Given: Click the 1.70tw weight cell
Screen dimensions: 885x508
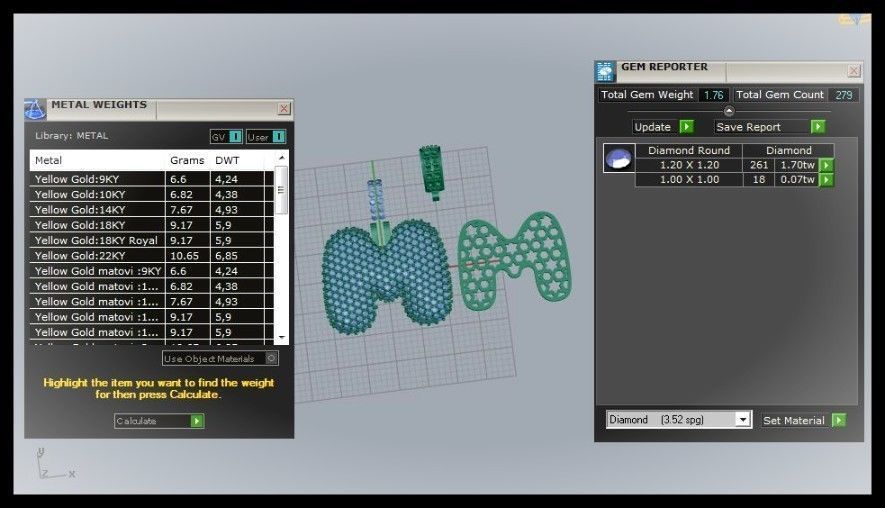Looking at the screenshot, I should [797, 165].
